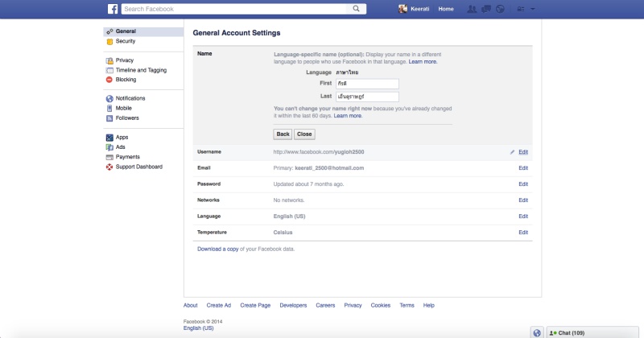This screenshot has height=338, width=644.
Task: Click Keerati profile picture thumbnail
Action: [403, 9]
